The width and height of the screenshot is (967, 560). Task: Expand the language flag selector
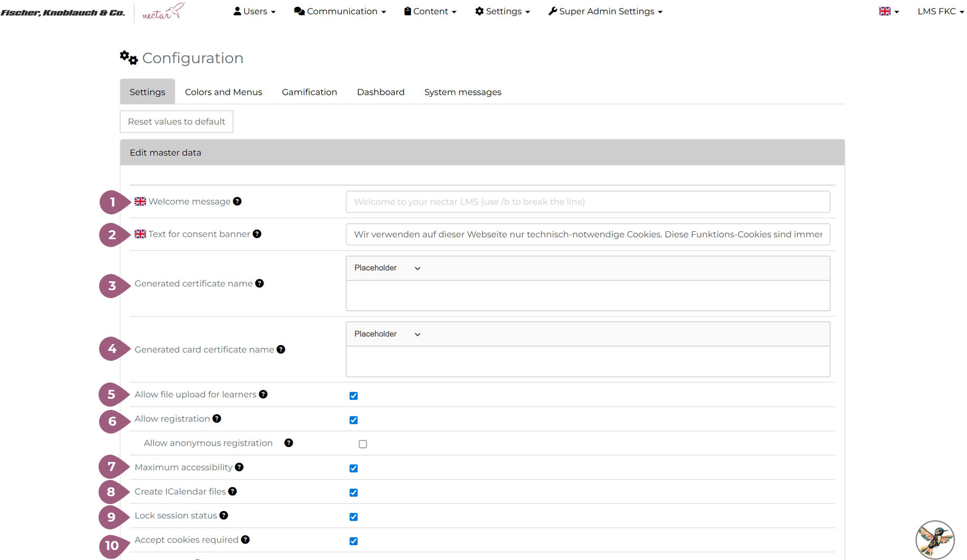pos(888,12)
